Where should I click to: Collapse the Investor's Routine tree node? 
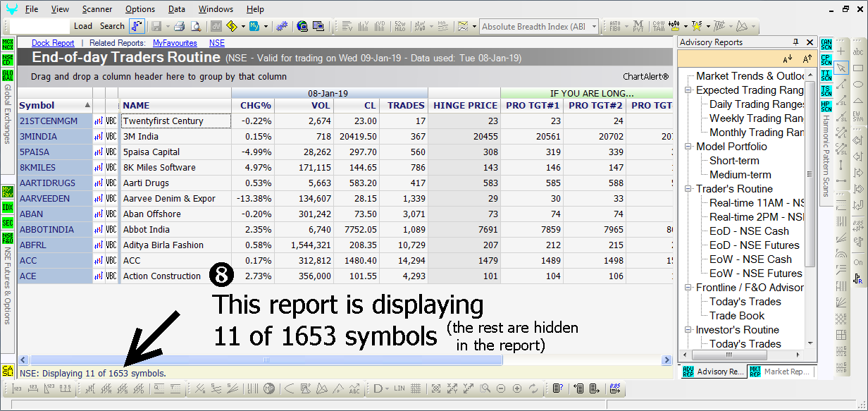pos(688,330)
